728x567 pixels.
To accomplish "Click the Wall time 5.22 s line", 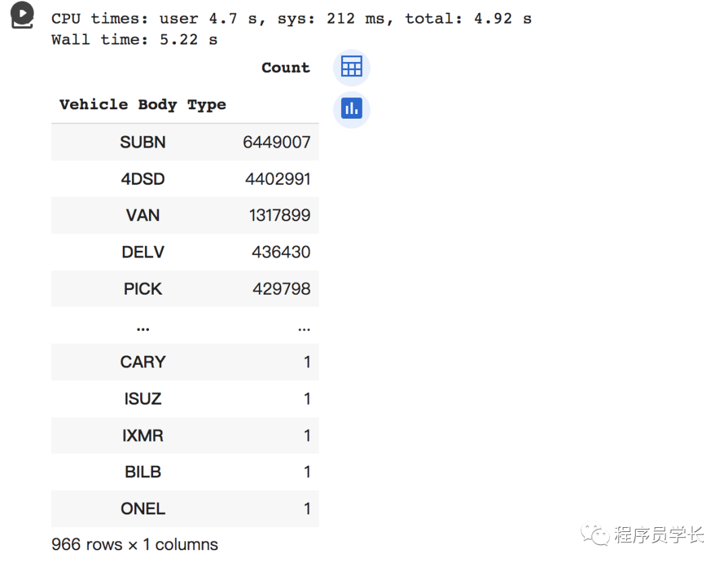I will coord(135,40).
